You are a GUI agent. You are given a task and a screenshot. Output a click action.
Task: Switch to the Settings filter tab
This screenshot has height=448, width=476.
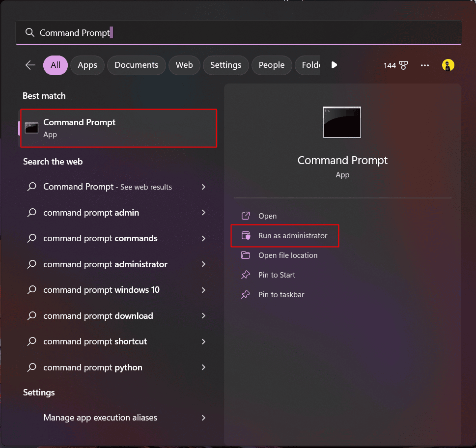click(x=225, y=65)
